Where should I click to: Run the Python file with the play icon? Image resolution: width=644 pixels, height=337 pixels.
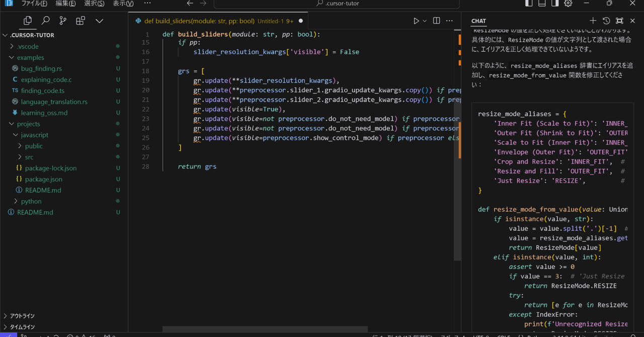pyautogui.click(x=416, y=21)
